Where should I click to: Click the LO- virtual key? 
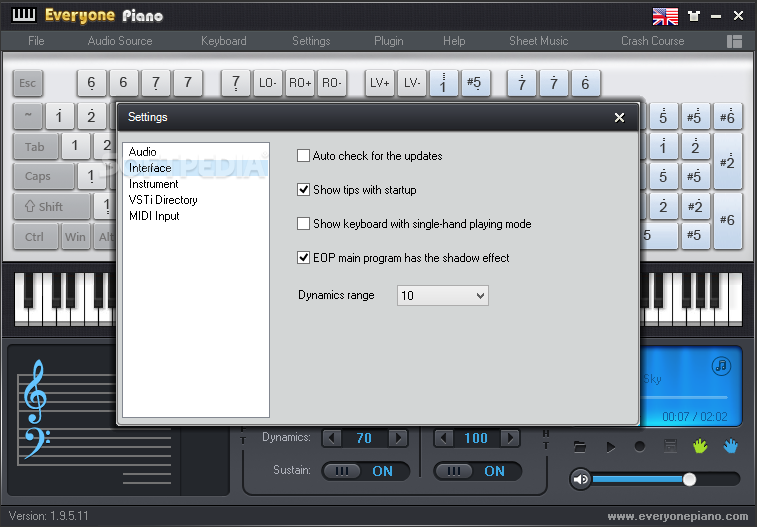pyautogui.click(x=267, y=83)
